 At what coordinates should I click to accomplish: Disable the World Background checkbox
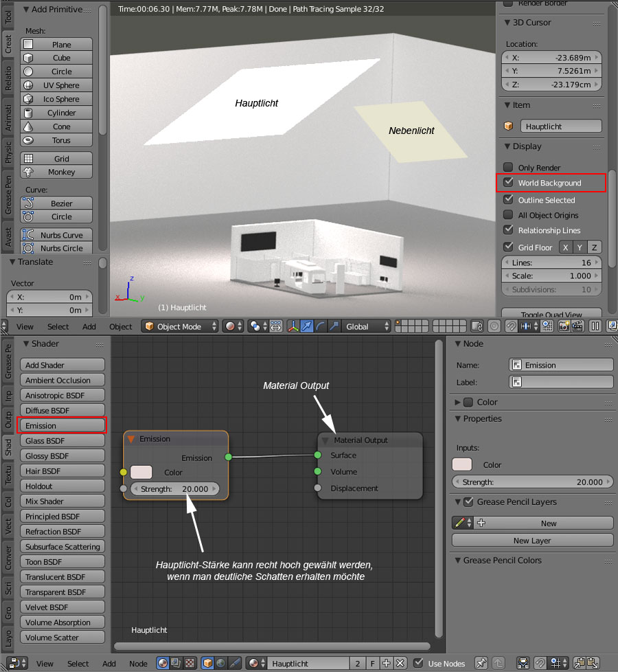pos(508,183)
